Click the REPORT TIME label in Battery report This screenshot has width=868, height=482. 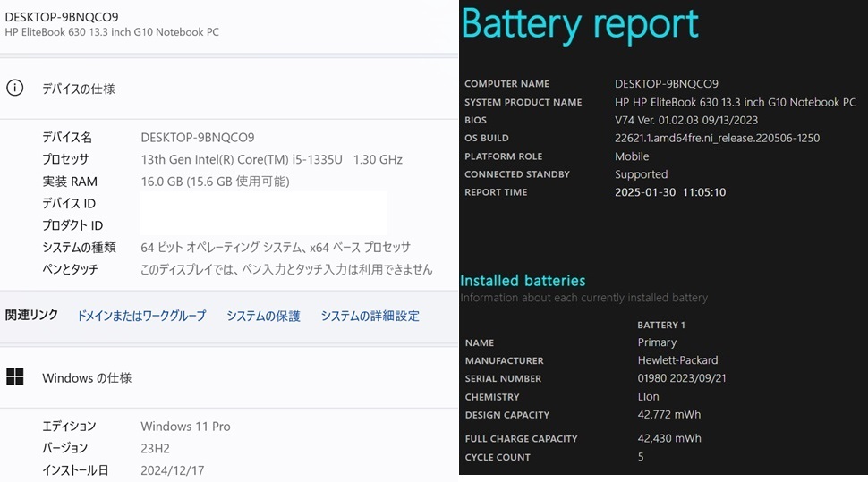496,192
